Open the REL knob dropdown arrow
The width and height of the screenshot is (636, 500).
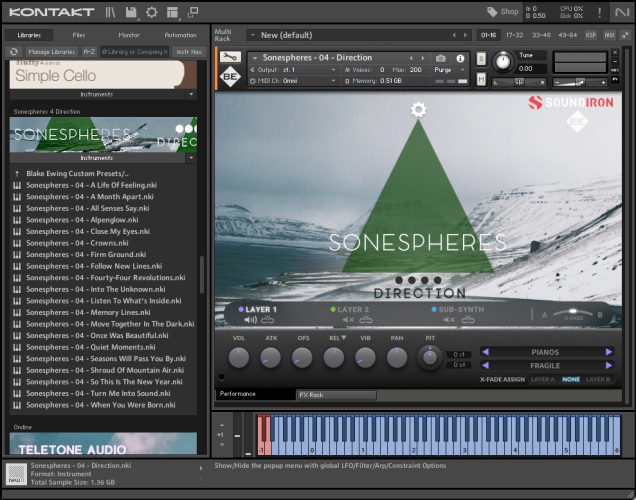point(343,338)
